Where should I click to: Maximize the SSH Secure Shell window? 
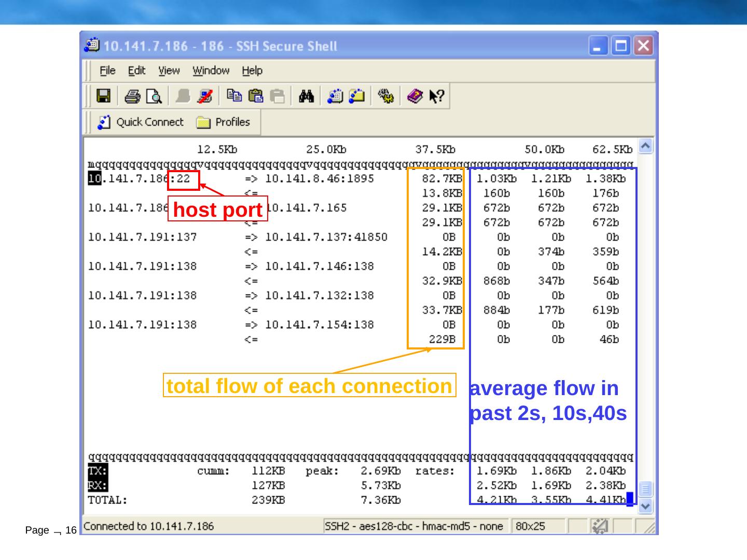tap(620, 46)
